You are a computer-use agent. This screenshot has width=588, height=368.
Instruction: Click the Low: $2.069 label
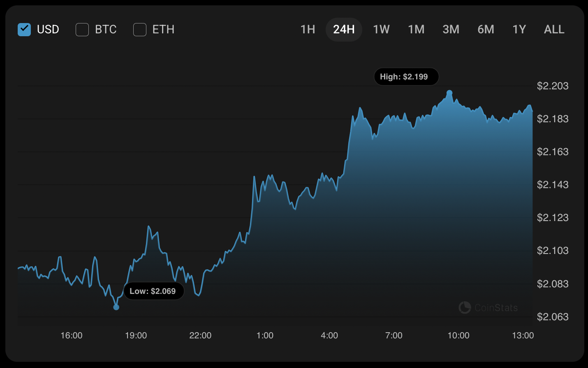154,291
